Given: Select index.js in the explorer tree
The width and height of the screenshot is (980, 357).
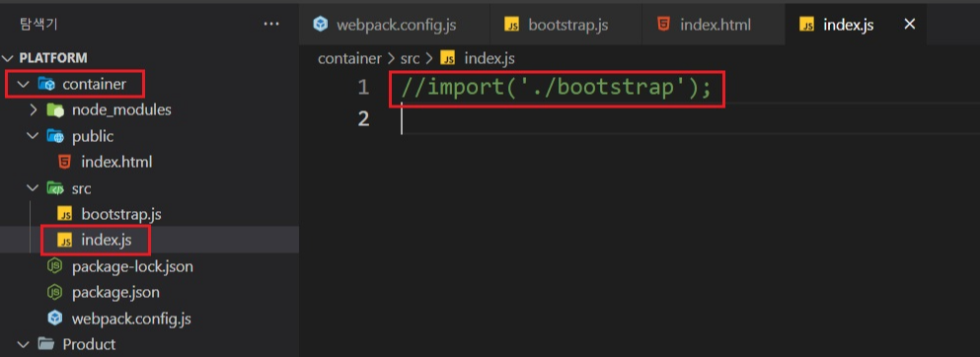Looking at the screenshot, I should (107, 241).
